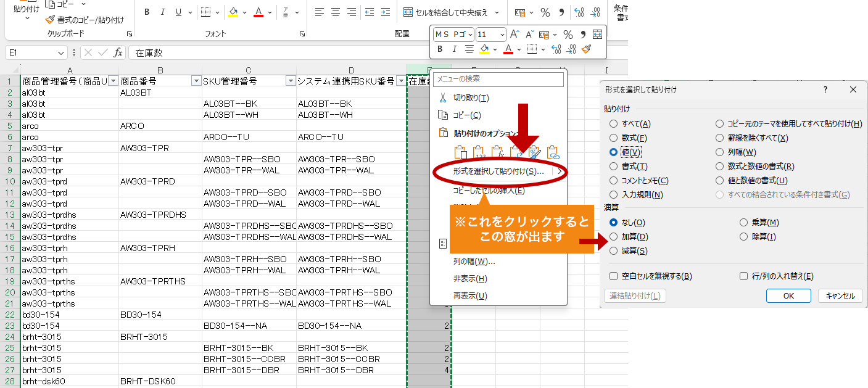868x388 pixels.
Task: Open the Name Box dropdown for E1
Action: (60, 53)
